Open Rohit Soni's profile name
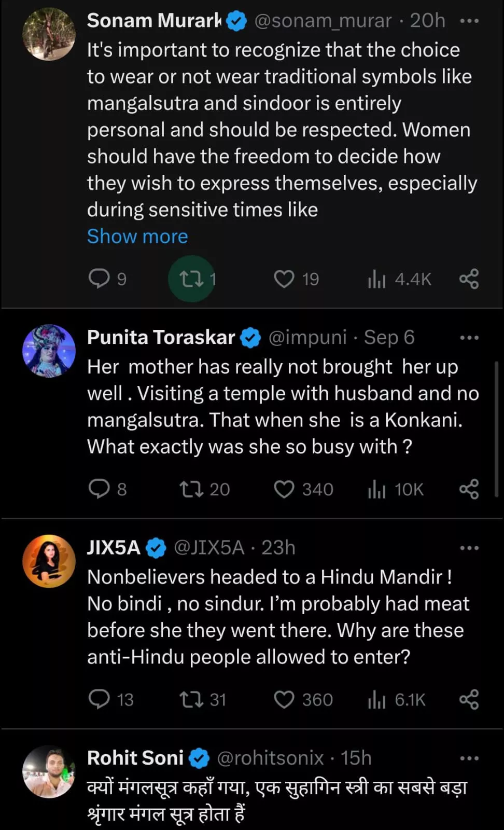Viewport: 504px width, 830px height. 135,758
